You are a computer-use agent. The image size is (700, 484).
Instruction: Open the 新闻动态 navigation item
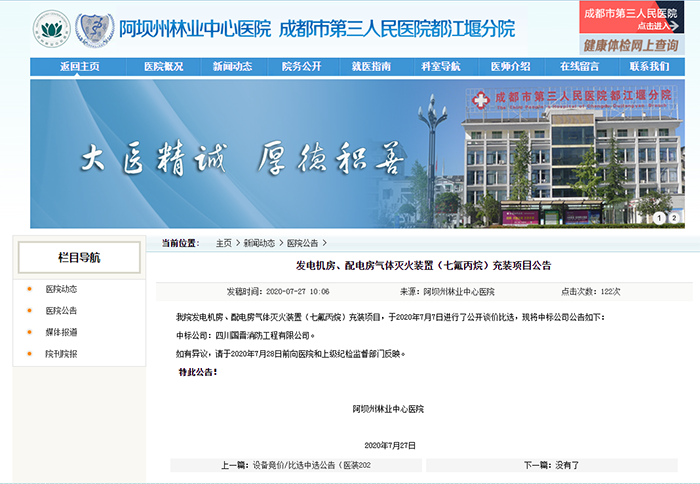point(232,67)
